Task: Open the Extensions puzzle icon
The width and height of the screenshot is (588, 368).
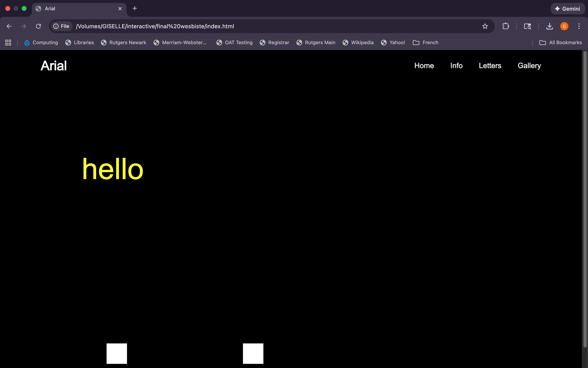Action: coord(505,26)
